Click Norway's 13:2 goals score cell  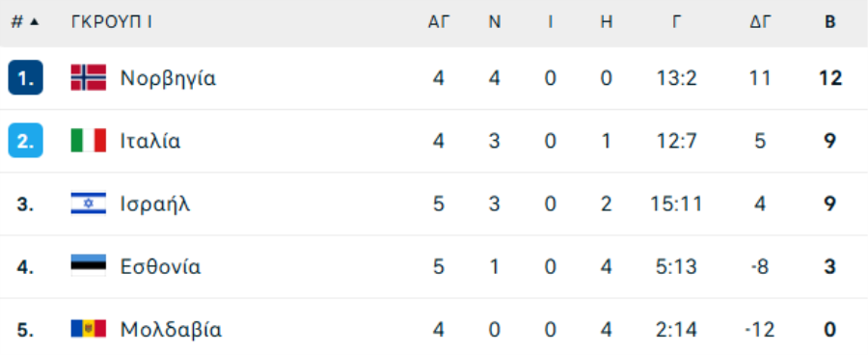point(676,78)
